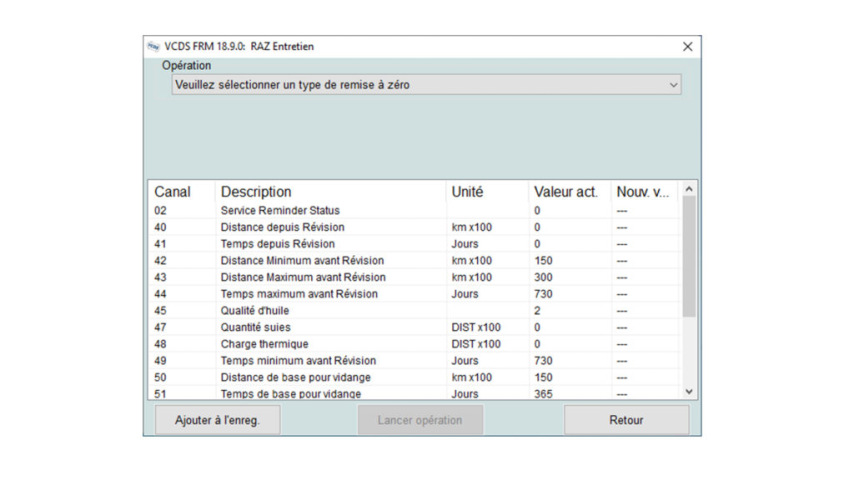This screenshot has width=854, height=480.
Task: Select Distance de base pour vidange row
Action: (414, 378)
